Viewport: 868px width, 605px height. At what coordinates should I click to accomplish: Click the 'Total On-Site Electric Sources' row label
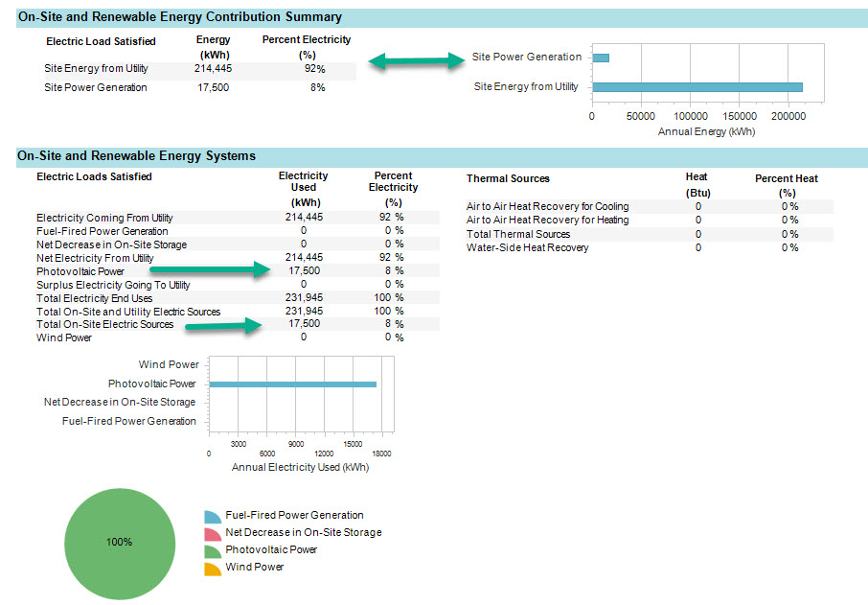click(105, 324)
